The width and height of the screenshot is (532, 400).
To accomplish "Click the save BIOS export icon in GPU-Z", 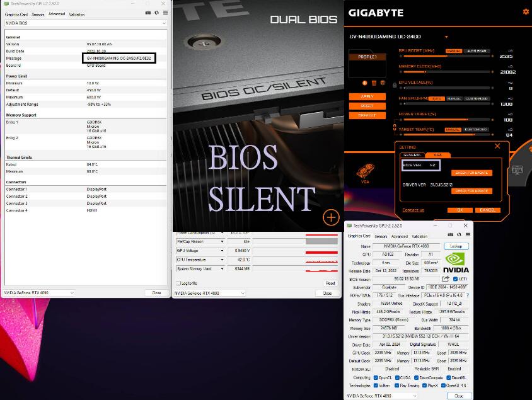I will [446, 278].
